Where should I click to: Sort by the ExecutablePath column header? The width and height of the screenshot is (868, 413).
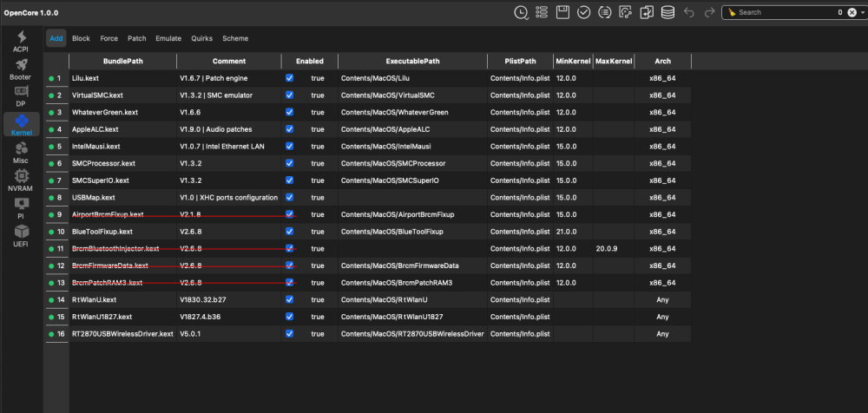[x=413, y=62]
